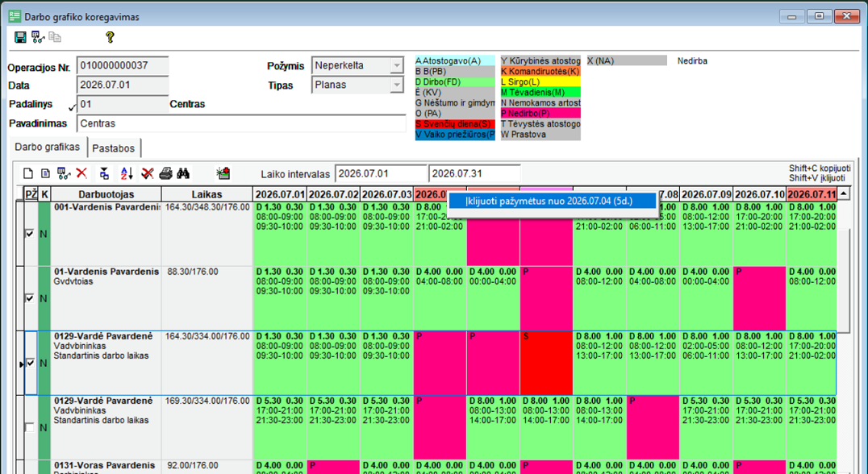Click the yellow question mark help icon

point(110,37)
